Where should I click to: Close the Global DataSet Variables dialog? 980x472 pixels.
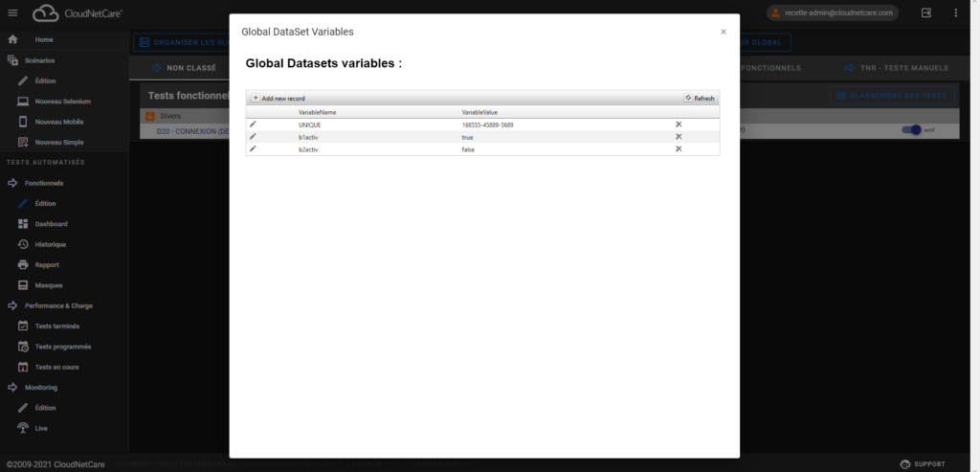[724, 32]
